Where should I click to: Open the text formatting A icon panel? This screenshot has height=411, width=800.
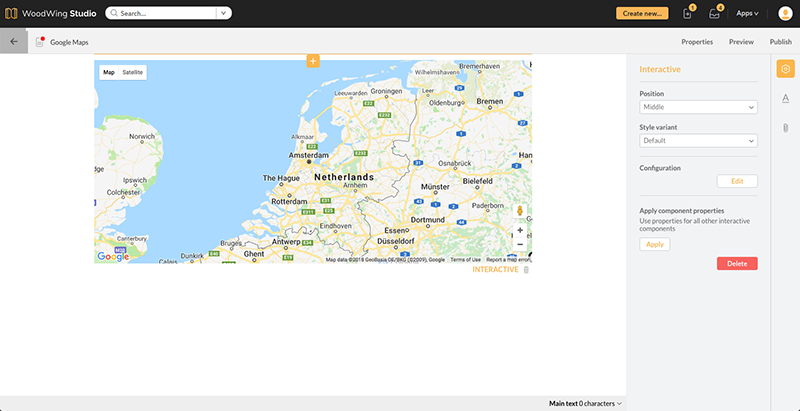tap(786, 98)
